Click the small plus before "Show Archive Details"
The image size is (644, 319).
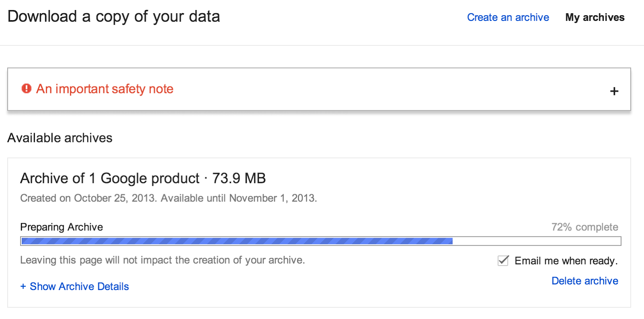23,286
